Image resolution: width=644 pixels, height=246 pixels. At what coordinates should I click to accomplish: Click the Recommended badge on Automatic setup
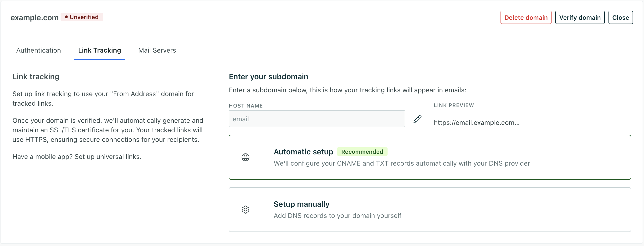[362, 152]
